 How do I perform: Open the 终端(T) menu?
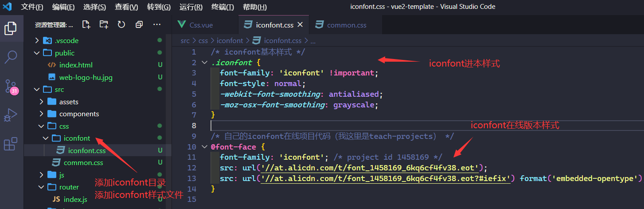click(222, 7)
